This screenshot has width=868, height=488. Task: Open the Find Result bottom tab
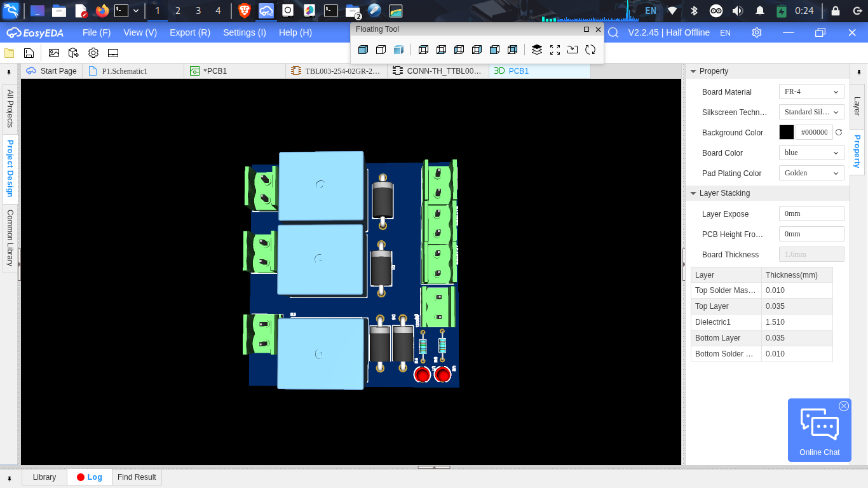(137, 477)
